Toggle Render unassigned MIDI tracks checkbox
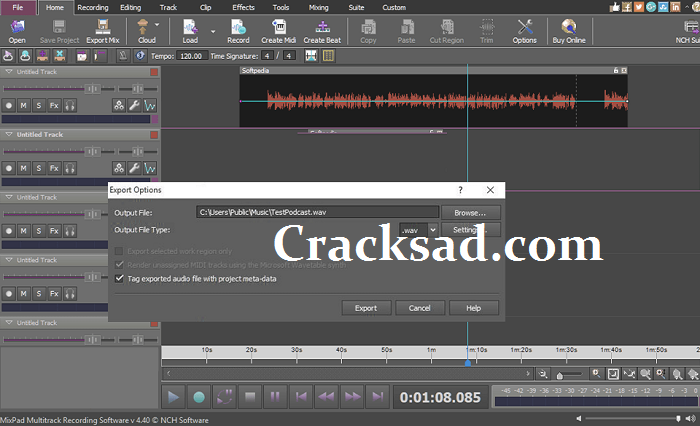The width and height of the screenshot is (700, 426). click(119, 264)
